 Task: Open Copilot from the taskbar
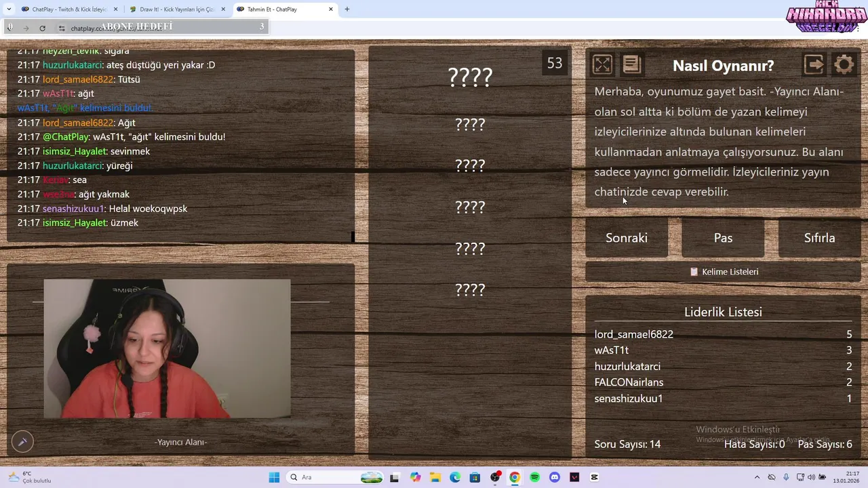[x=415, y=477]
